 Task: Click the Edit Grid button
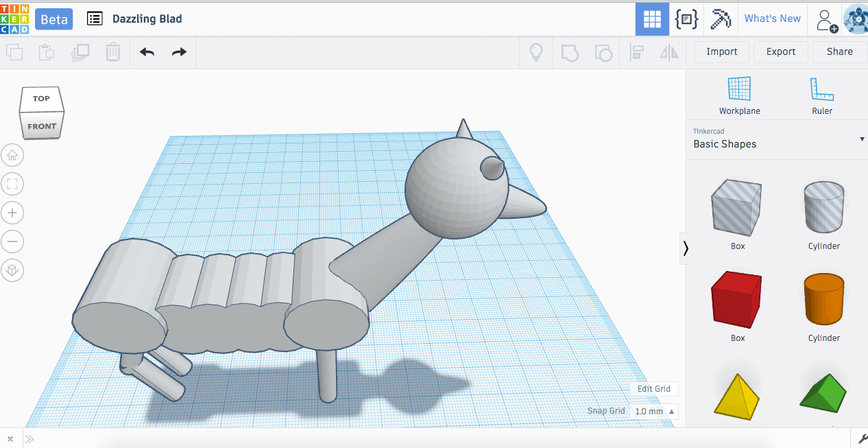[653, 389]
